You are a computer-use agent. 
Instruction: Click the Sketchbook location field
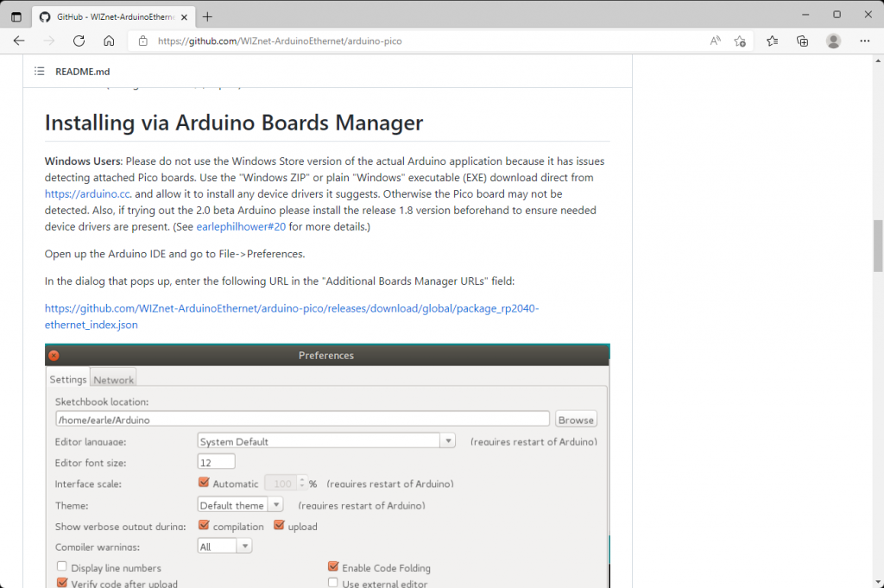(x=302, y=420)
